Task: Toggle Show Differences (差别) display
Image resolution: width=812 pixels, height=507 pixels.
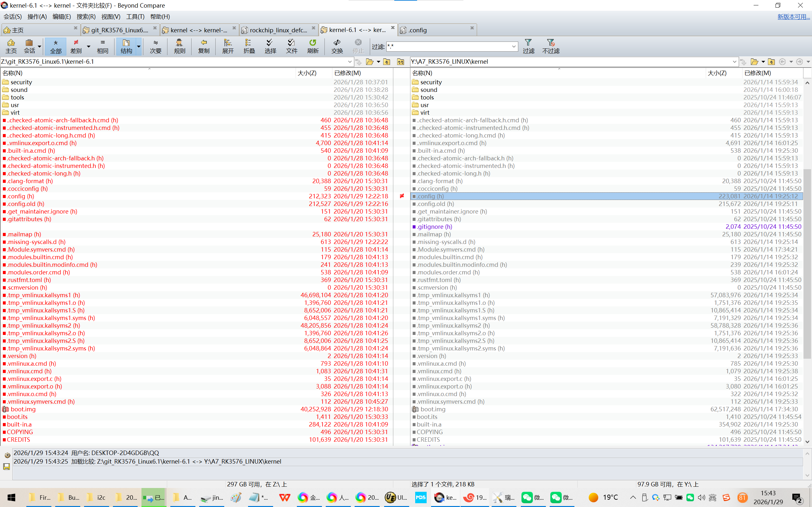Action: point(76,46)
